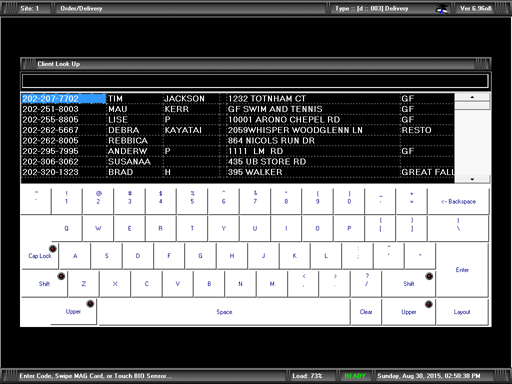Tap the M key

tap(272, 284)
